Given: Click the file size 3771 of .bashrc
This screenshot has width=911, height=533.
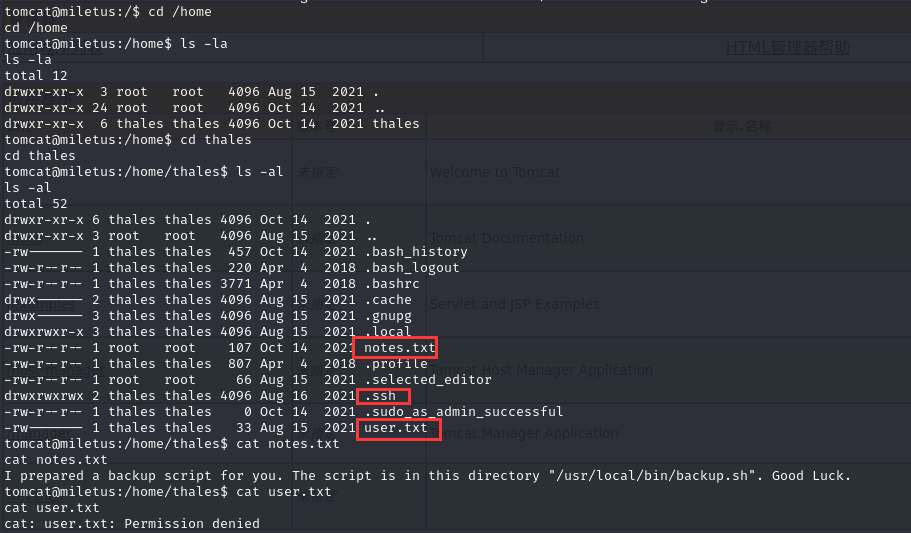Looking at the screenshot, I should (x=236, y=284).
